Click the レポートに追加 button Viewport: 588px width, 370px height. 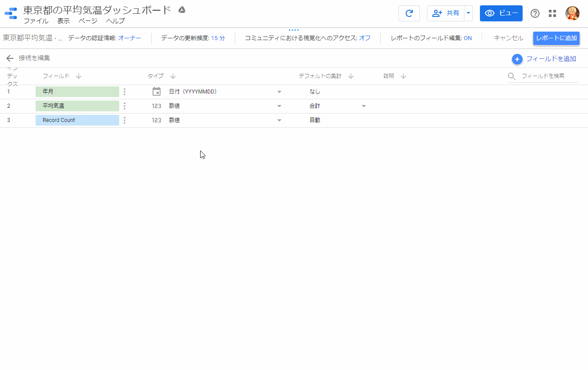(x=556, y=38)
